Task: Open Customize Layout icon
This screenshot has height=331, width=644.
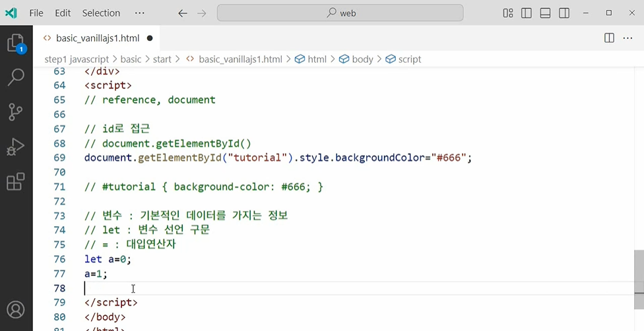Action: [508, 13]
